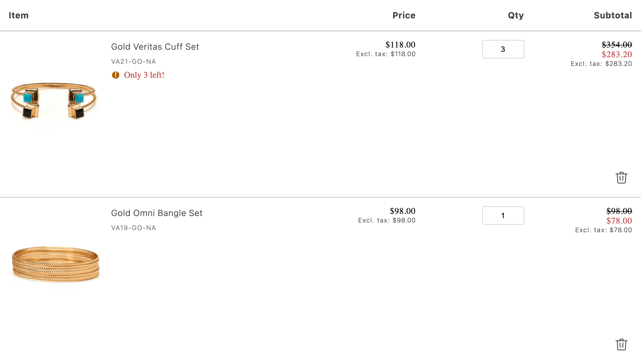
Task: Click the gold bangle set thumbnail
Action: [56, 264]
